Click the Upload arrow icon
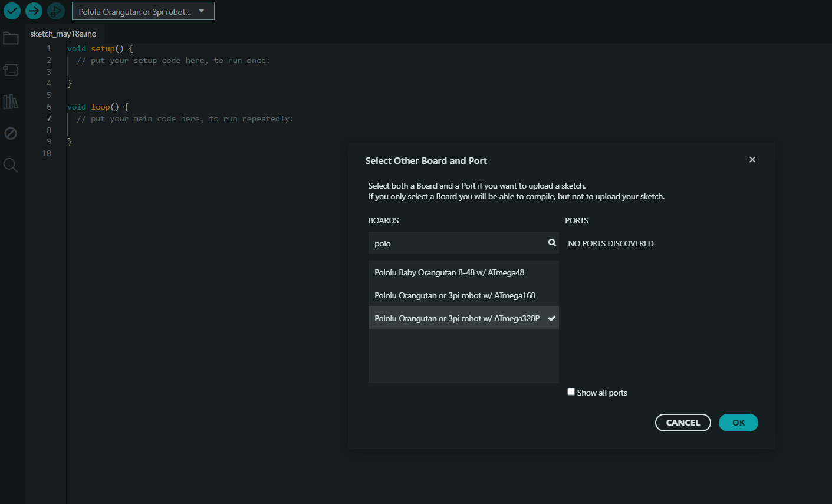The height and width of the screenshot is (504, 832). click(x=34, y=11)
